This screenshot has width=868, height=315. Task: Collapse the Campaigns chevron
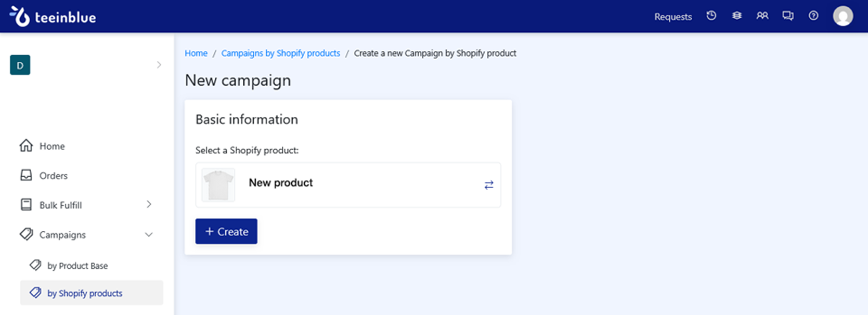149,234
